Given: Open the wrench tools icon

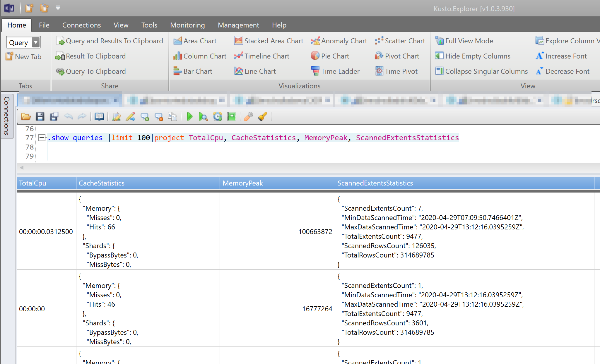Looking at the screenshot, I should [249, 117].
